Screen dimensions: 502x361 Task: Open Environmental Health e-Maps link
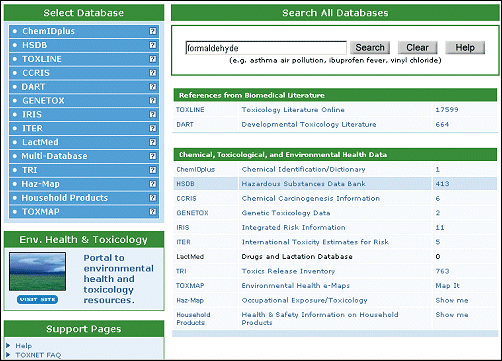(295, 286)
